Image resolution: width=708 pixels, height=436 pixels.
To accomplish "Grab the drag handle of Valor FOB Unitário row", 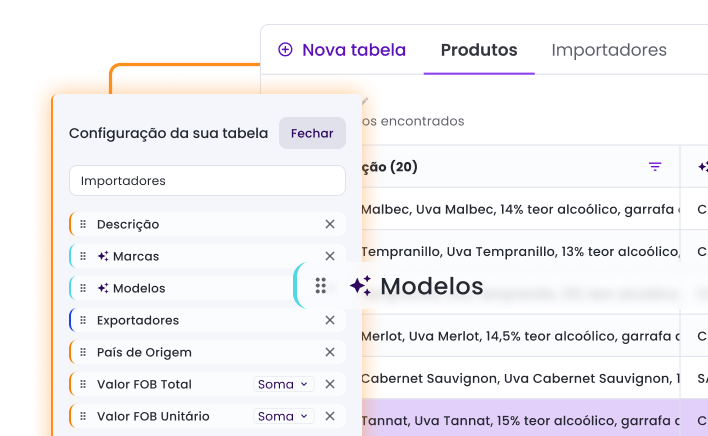I will pos(83,417).
